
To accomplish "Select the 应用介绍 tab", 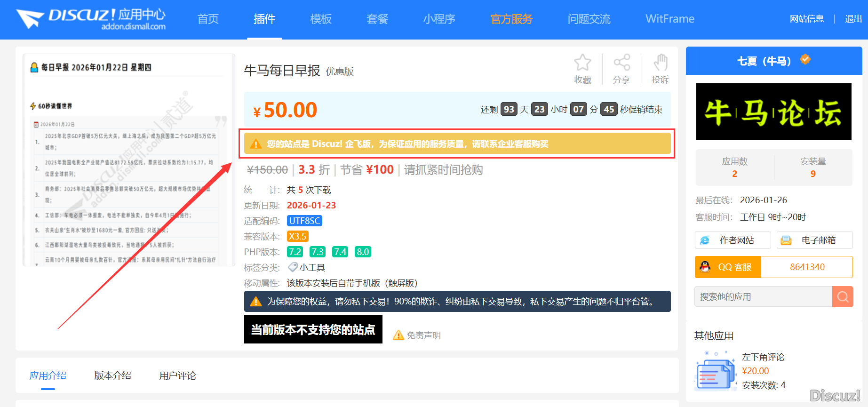I will (48, 375).
